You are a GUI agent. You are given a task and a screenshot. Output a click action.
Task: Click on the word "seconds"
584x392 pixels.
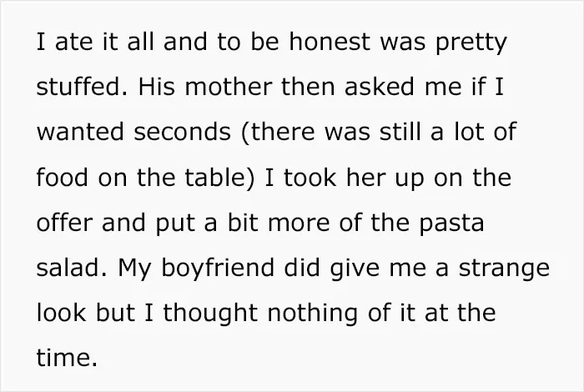182,132
